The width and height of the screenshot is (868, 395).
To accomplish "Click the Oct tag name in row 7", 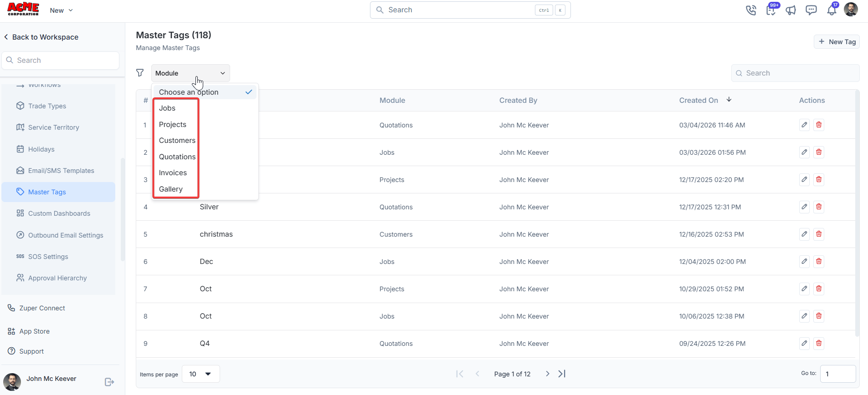I will pyautogui.click(x=205, y=289).
